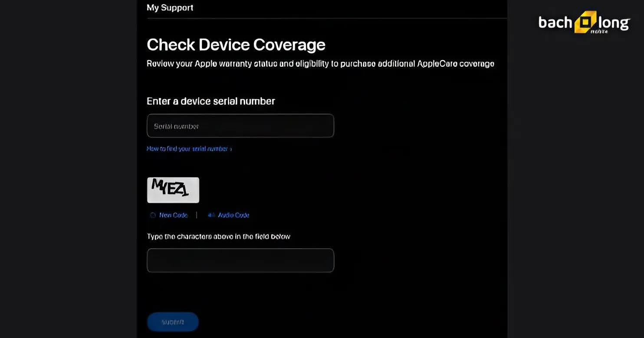
Task: Open 'How to find your serial number' link
Action: (187, 149)
